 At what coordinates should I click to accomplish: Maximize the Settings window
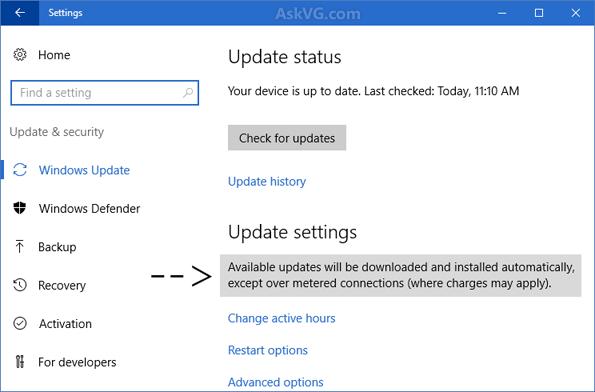click(539, 13)
